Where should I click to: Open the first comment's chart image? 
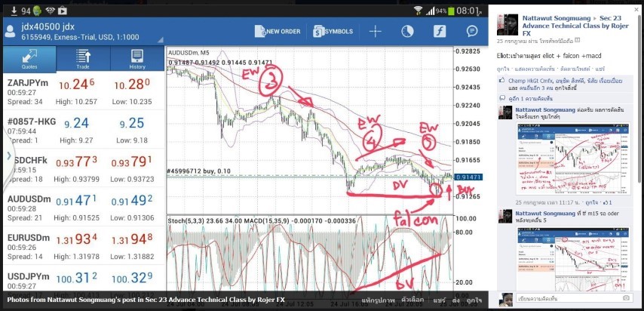pyautogui.click(x=572, y=159)
